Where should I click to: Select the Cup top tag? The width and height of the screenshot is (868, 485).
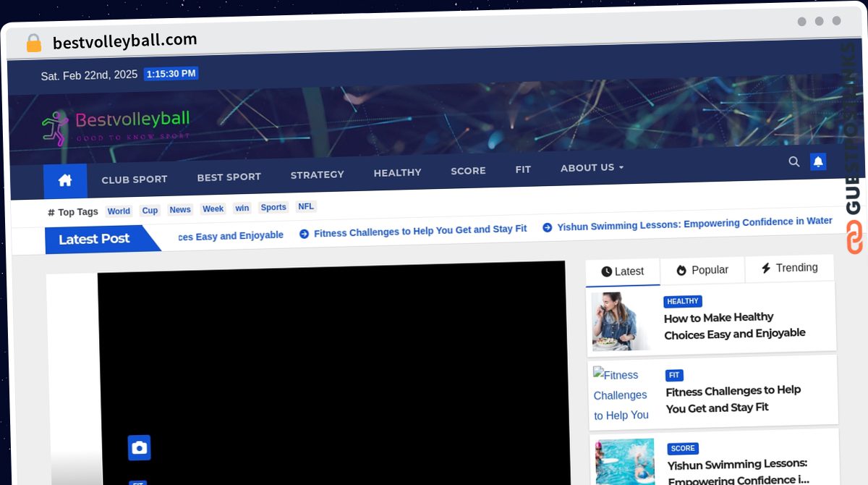(150, 211)
